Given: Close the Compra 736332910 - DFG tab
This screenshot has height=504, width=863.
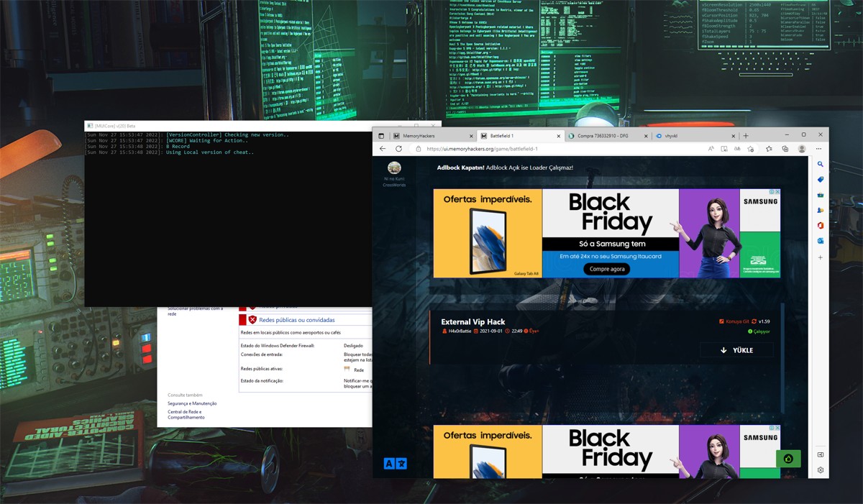Looking at the screenshot, I should (647, 136).
